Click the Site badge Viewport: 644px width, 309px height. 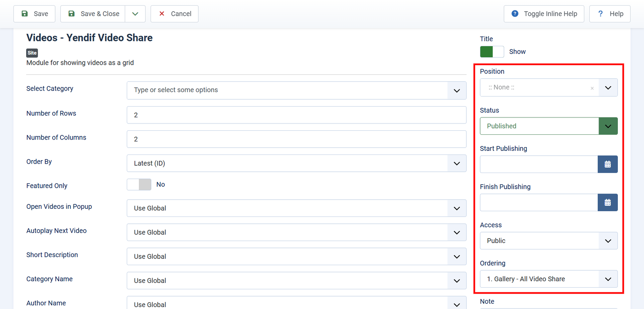[x=32, y=53]
